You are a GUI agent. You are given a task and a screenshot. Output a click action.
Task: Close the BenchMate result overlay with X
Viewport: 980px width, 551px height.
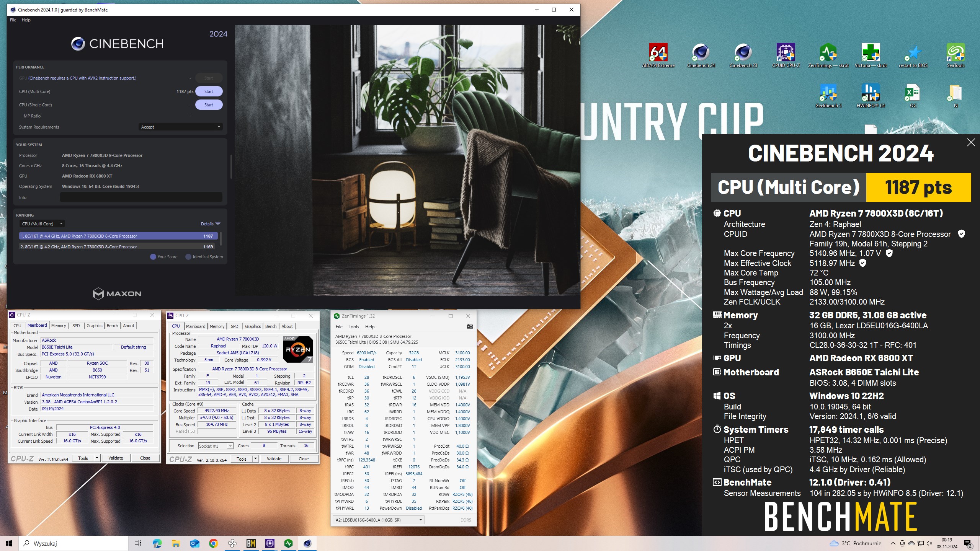tap(971, 142)
